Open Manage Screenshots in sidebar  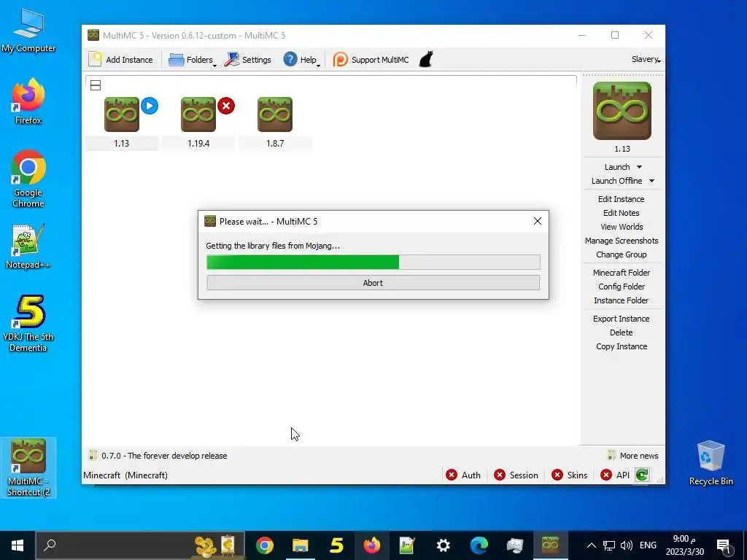click(622, 241)
